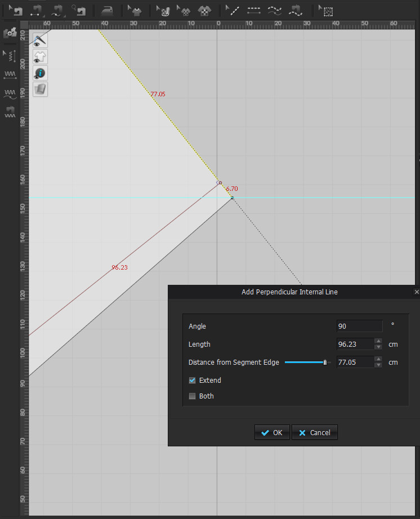This screenshot has height=519, width=420.
Task: Click the Angle input field
Action: [360, 326]
